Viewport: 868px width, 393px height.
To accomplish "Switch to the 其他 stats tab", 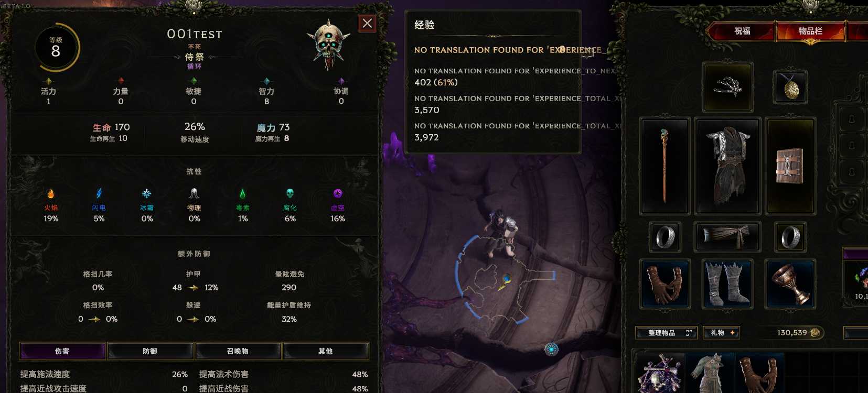I will click(x=325, y=351).
